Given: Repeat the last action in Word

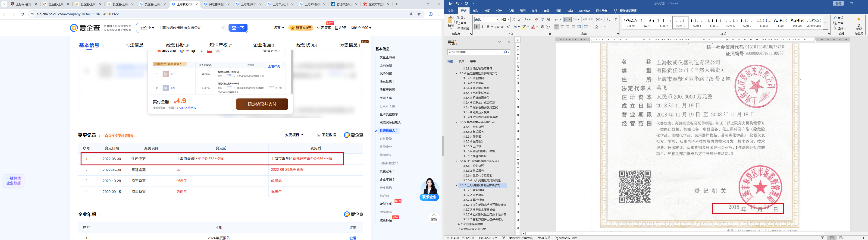Looking at the screenshot, I should [466, 3].
